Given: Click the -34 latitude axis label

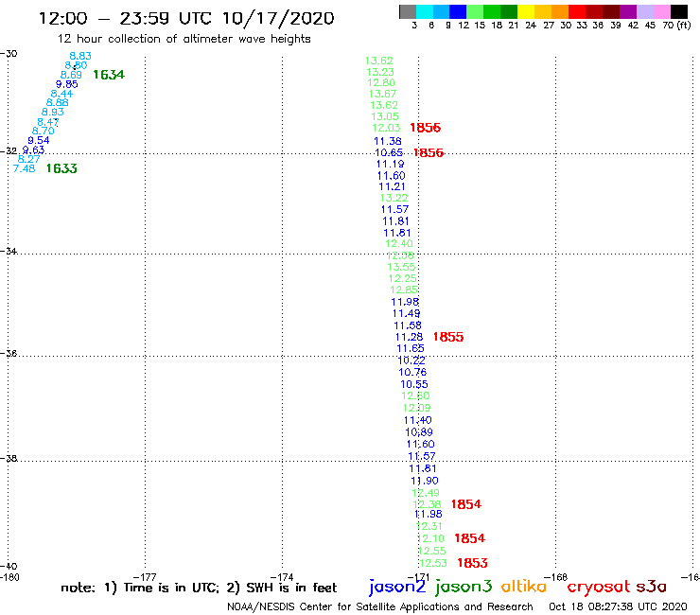Looking at the screenshot, I should [x=9, y=251].
